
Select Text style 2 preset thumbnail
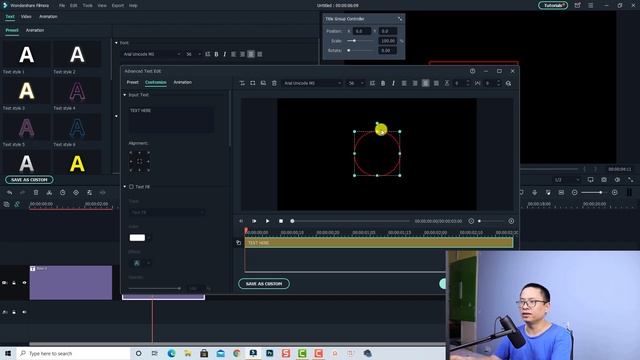tap(77, 54)
